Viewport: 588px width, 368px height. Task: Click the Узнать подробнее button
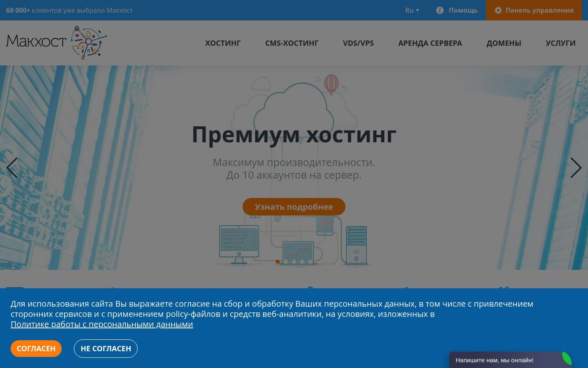294,207
